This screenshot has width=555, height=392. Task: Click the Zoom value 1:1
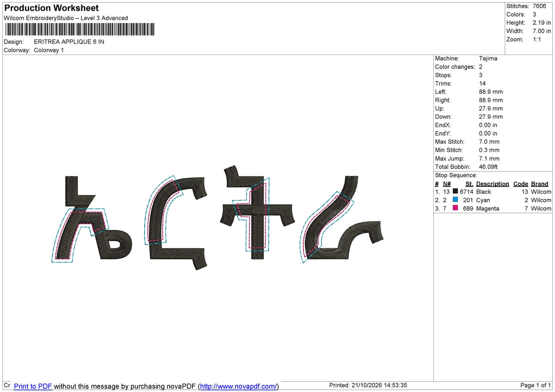[537, 39]
